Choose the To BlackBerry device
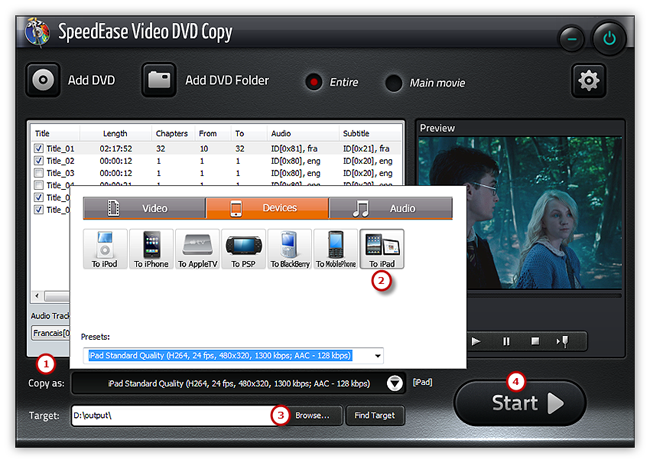The height and width of the screenshot is (463, 650). 290,249
